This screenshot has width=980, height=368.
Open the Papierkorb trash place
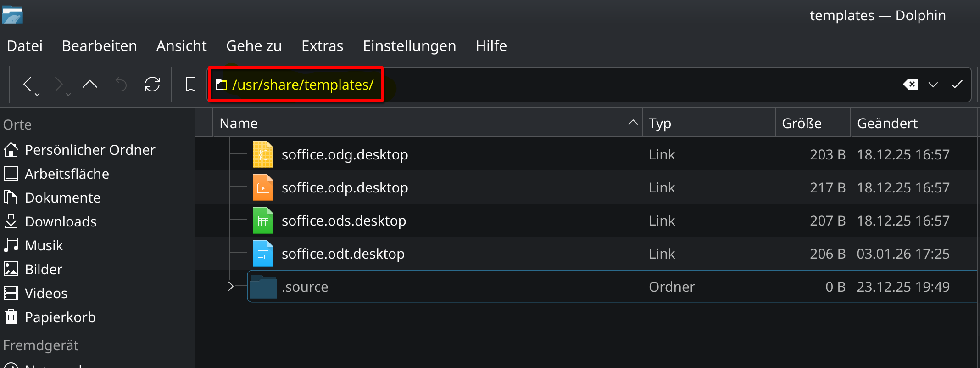click(x=60, y=317)
